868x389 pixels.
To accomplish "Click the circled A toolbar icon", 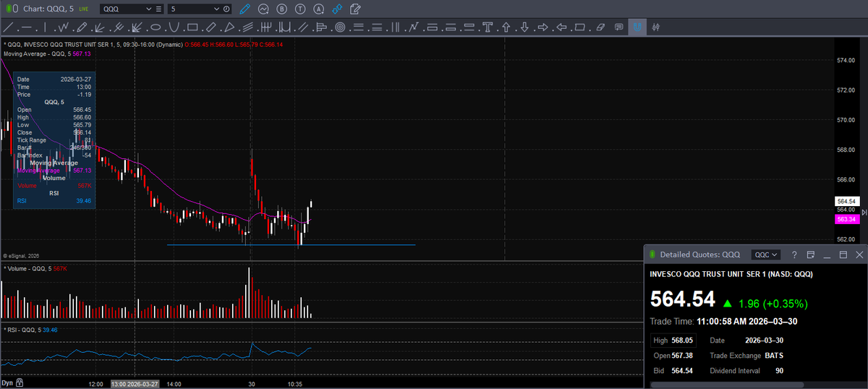I will (x=318, y=9).
